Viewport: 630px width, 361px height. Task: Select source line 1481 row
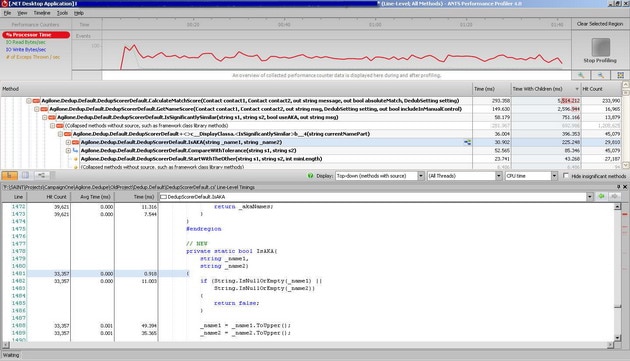click(308, 273)
